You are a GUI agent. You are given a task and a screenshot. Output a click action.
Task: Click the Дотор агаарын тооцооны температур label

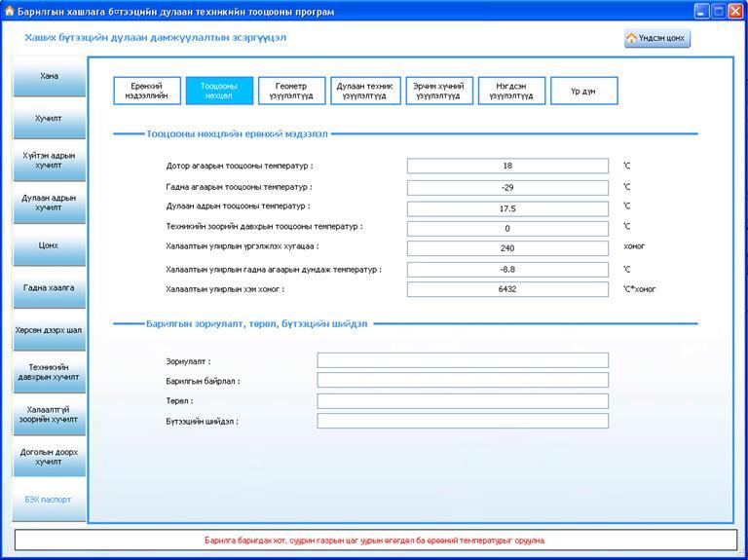tap(240, 166)
